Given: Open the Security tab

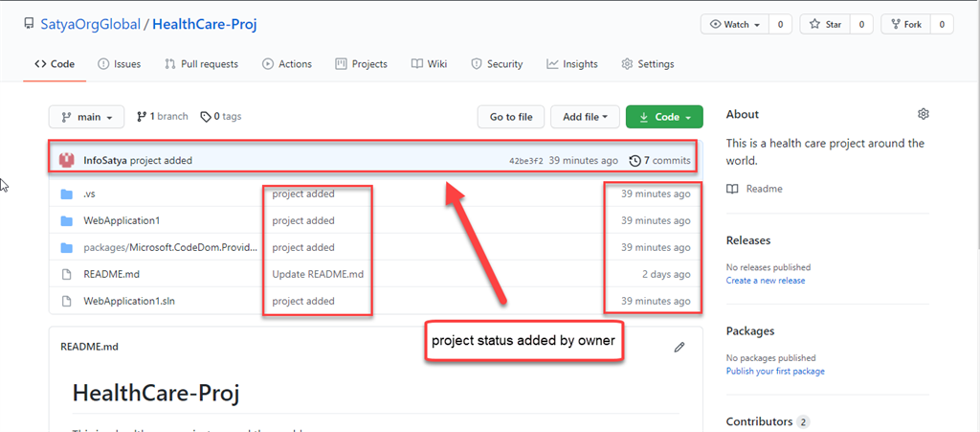Looking at the screenshot, I should coord(497,64).
